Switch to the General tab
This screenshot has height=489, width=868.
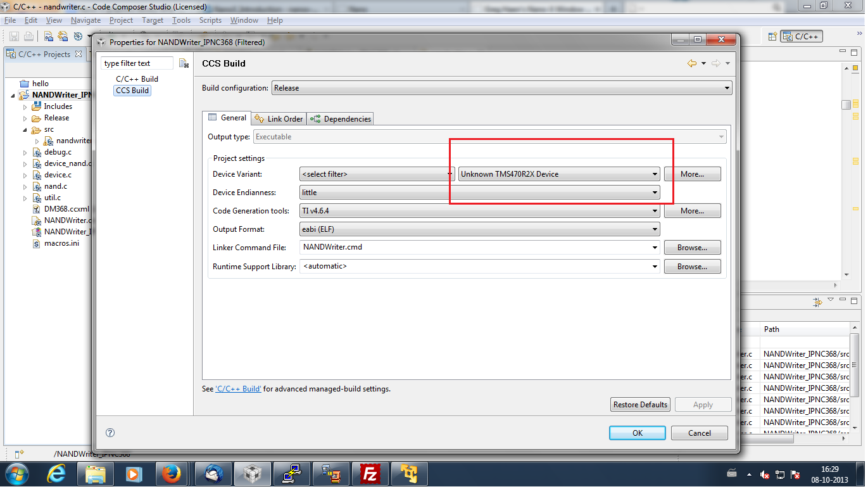(x=227, y=118)
